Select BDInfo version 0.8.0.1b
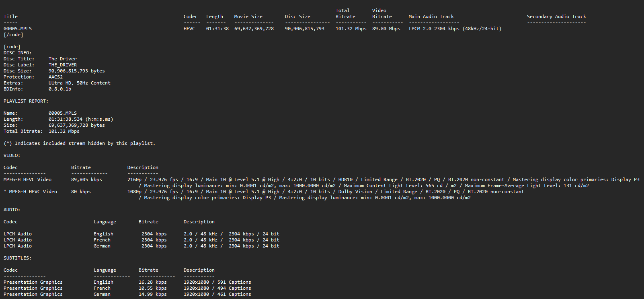 click(59, 89)
